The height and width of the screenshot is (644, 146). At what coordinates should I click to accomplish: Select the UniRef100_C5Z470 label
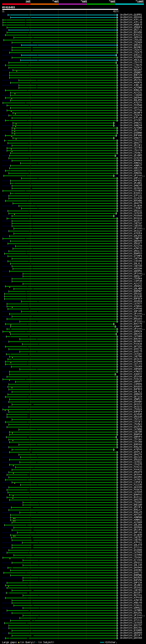pos(131,50)
